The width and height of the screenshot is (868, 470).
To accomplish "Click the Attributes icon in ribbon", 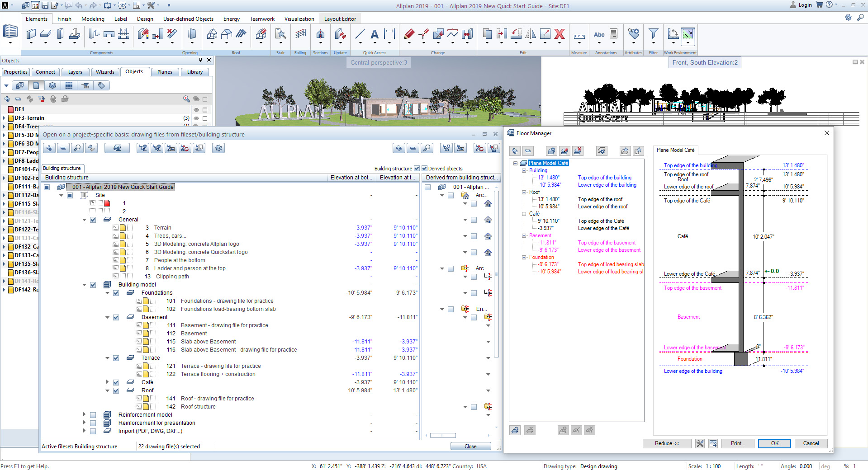I will [x=633, y=34].
